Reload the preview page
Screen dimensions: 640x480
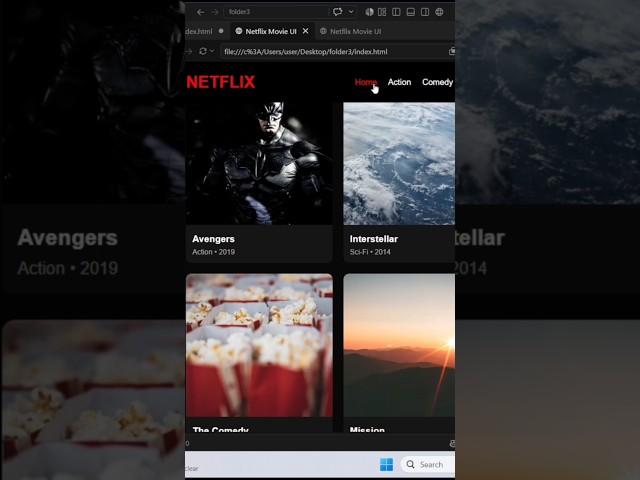[x=202, y=51]
